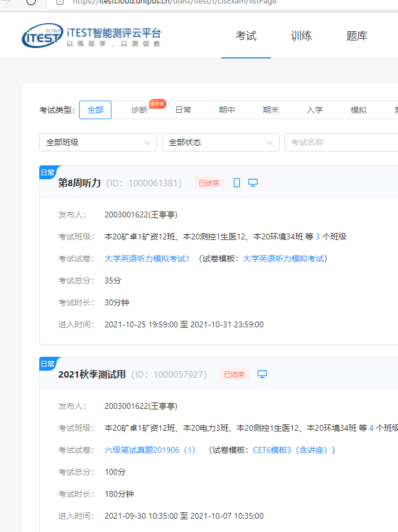Click desktop monitor icon for 2021秋季测试用
The height and width of the screenshot is (532, 398).
[262, 374]
